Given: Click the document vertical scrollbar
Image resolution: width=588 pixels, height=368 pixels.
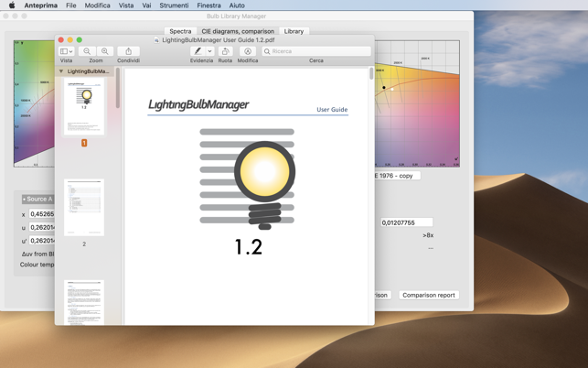Looking at the screenshot, I should tap(371, 73).
